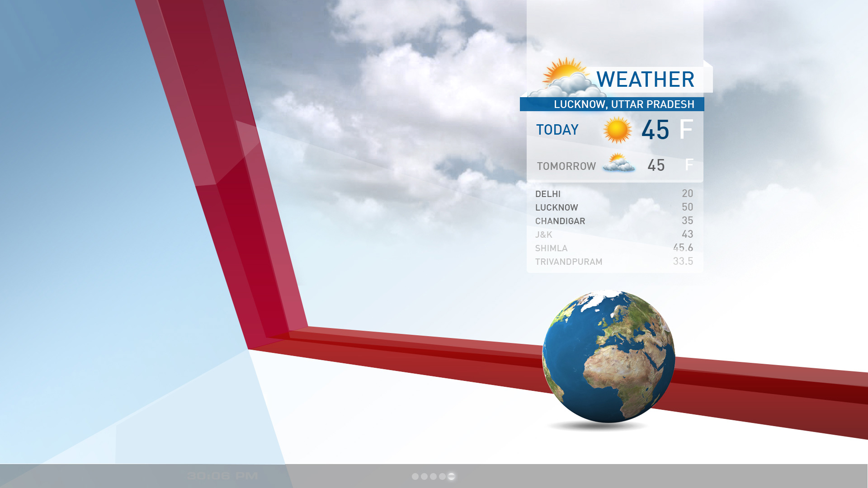The image size is (868, 488).
Task: Expand the TODAY forecast row
Action: pos(557,130)
